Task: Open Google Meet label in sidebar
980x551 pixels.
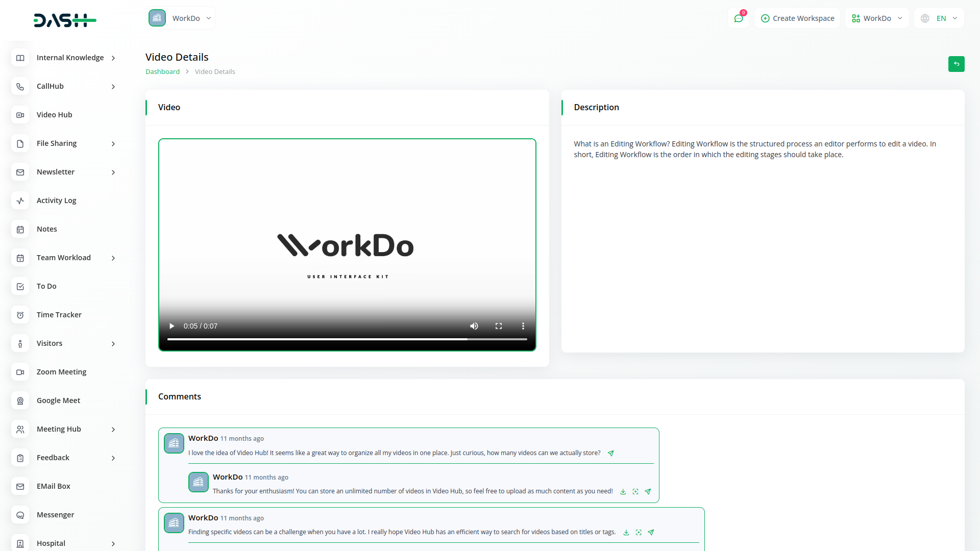Action: [59, 400]
